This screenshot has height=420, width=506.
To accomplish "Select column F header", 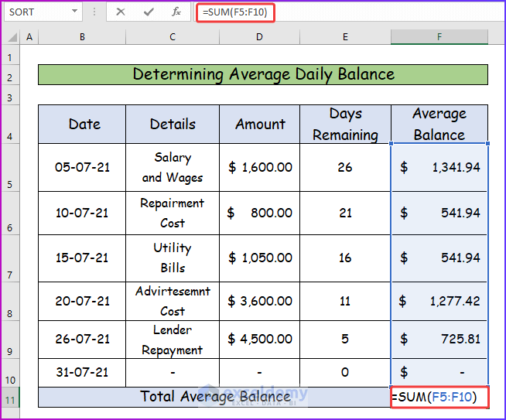I will click(439, 37).
